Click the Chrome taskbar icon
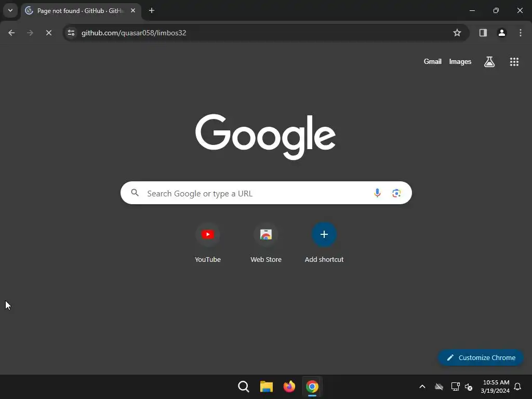 coord(312,387)
